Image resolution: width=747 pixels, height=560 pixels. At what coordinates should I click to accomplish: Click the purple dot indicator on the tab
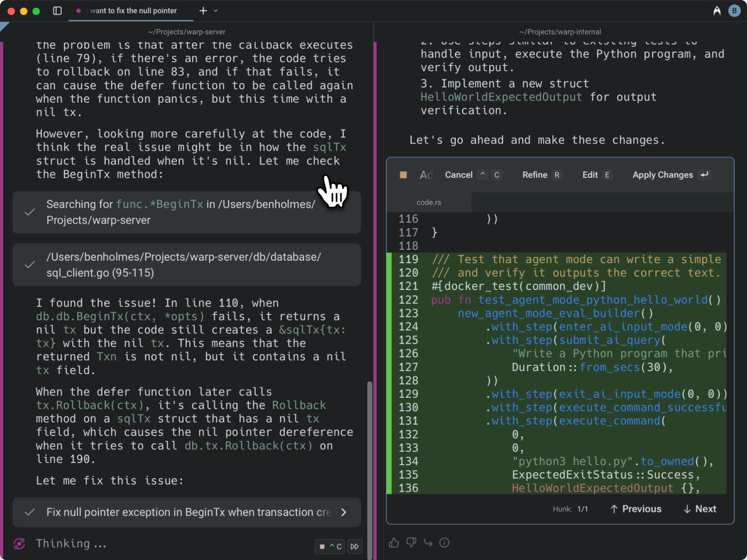pos(78,10)
